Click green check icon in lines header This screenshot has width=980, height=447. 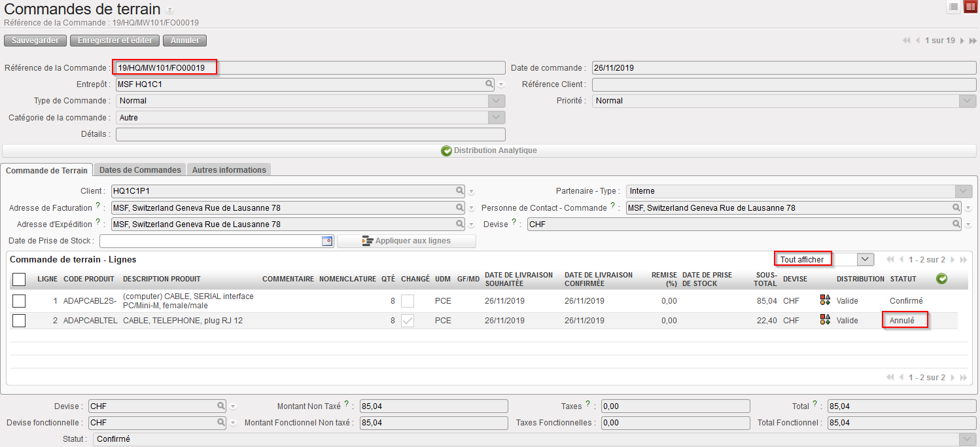[941, 279]
